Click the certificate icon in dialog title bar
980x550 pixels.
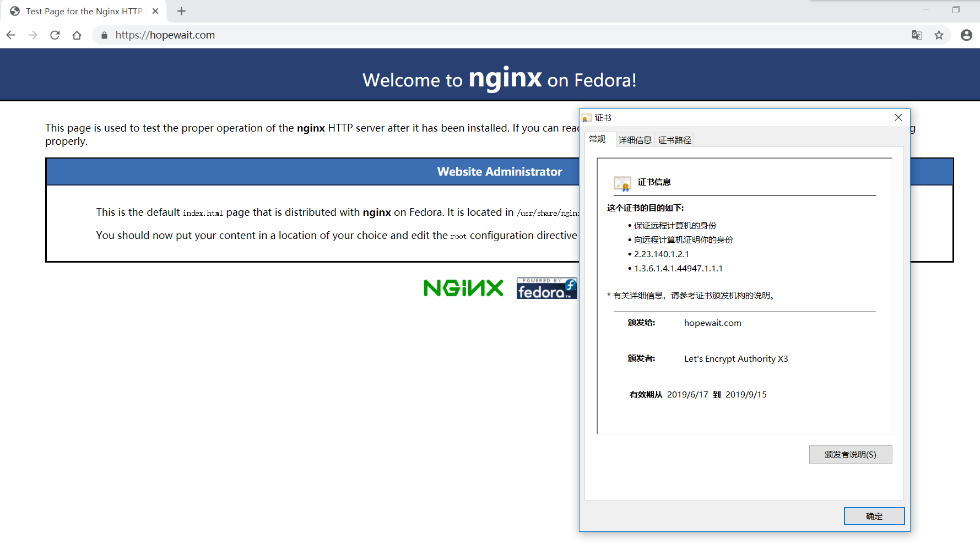point(587,118)
